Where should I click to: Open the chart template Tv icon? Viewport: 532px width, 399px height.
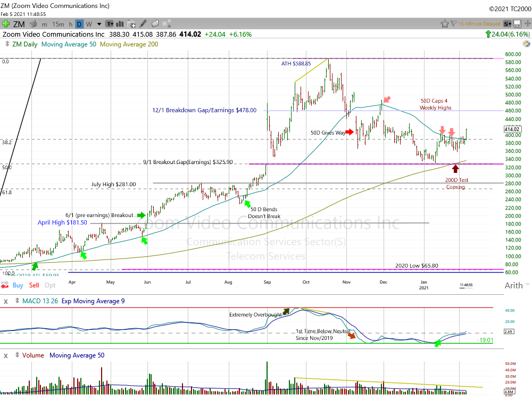pyautogui.click(x=110, y=24)
